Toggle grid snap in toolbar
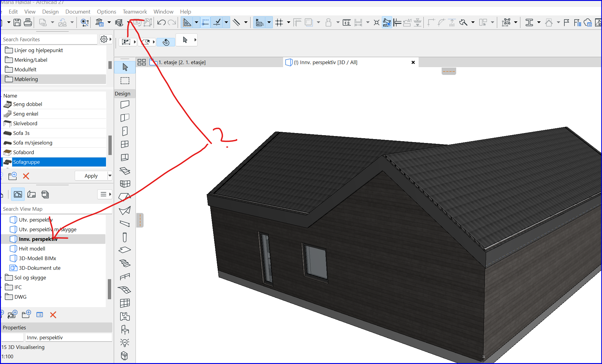This screenshot has width=602, height=364. (x=279, y=23)
